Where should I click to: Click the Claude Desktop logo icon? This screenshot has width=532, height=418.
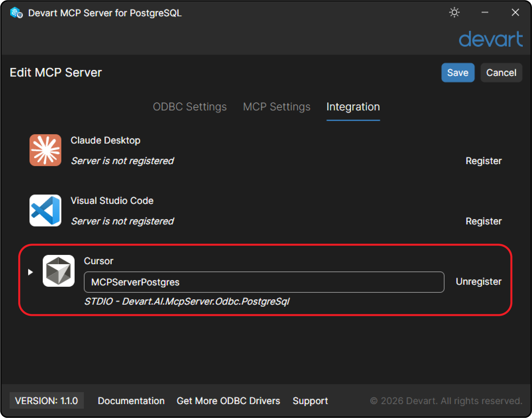[45, 150]
